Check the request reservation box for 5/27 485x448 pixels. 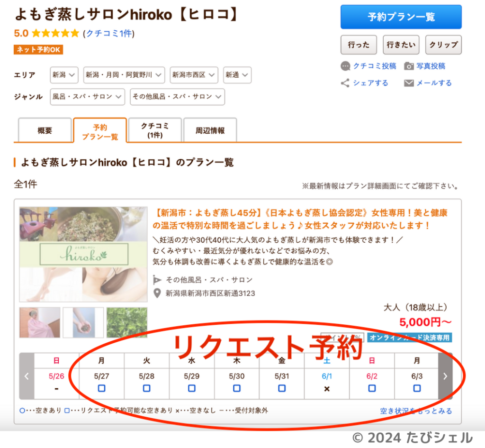101,388
